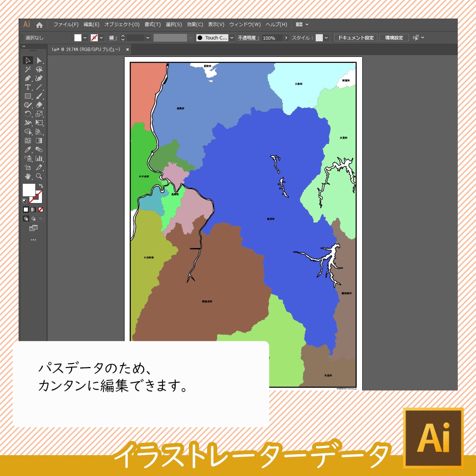Open the ファイル(F) menu

(66, 25)
